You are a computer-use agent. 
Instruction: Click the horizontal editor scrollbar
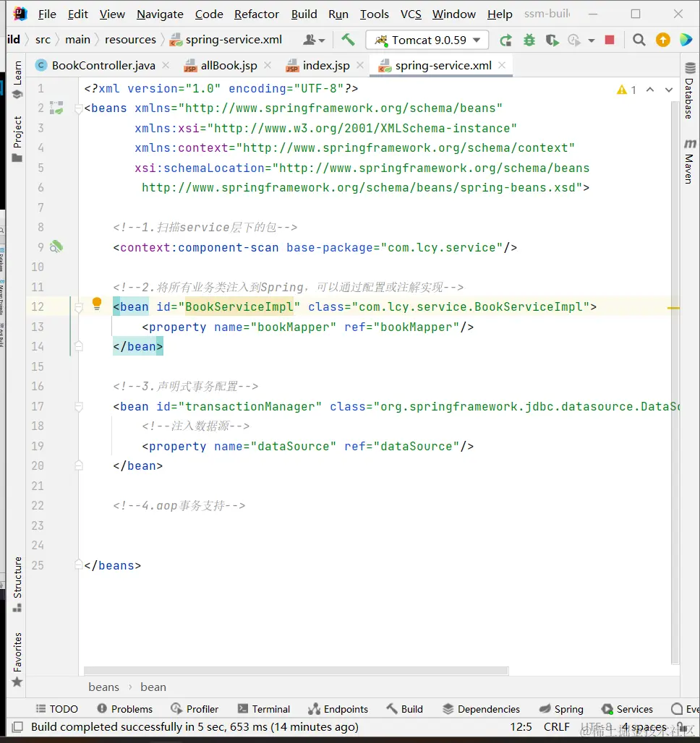tap(296, 671)
